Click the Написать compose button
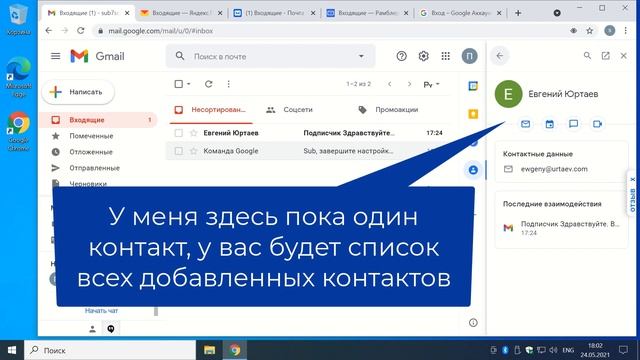The height and width of the screenshot is (360, 640). click(x=78, y=92)
